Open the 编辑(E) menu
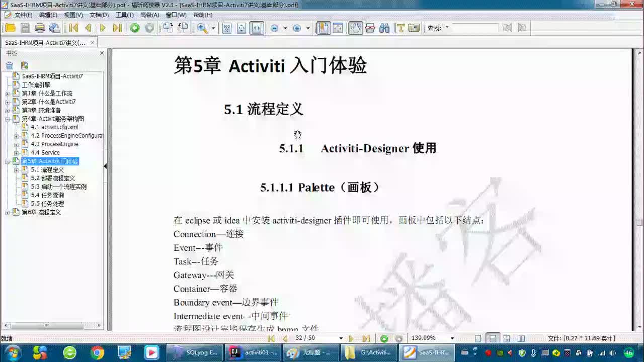Screen dimensions: 644x362 pos(48,15)
